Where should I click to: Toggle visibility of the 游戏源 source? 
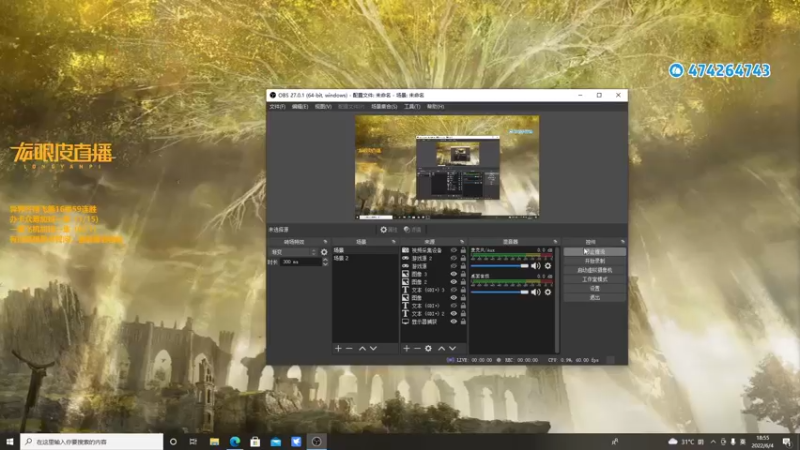(x=454, y=266)
